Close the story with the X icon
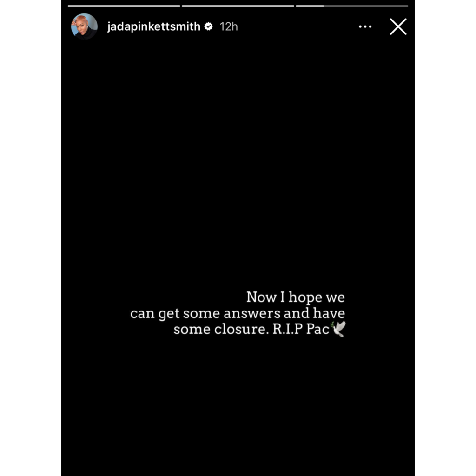Image resolution: width=476 pixels, height=476 pixels. [x=398, y=26]
